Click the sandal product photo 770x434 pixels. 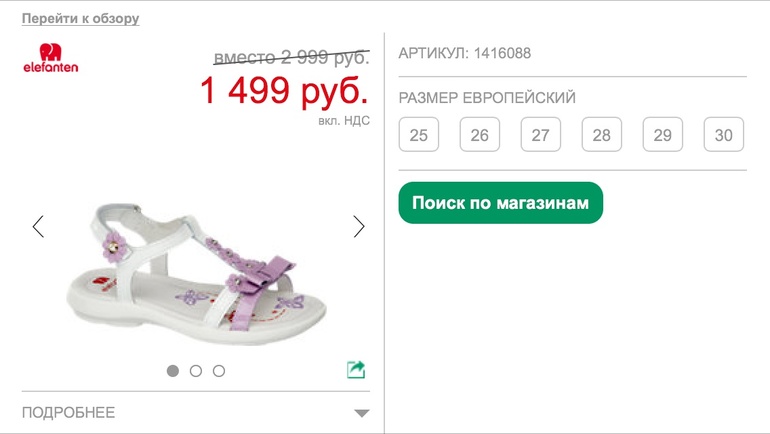pos(196,274)
